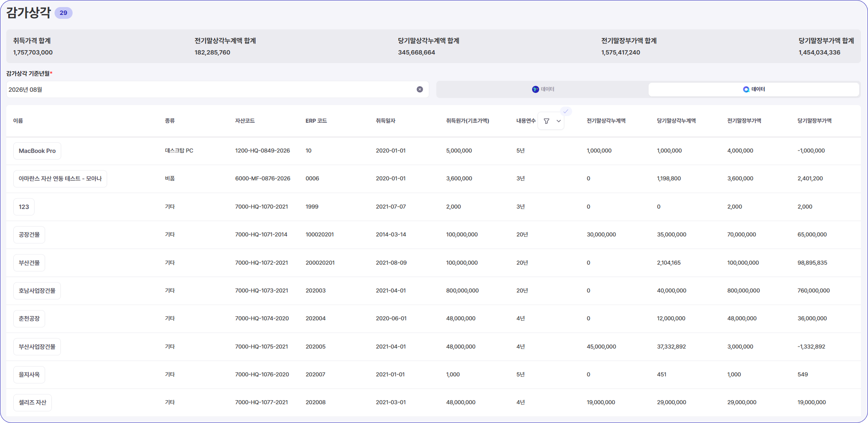Image resolution: width=868 pixels, height=423 pixels.
Task: Select asset code 1200-HQ-0849-2026
Action: pos(263,151)
